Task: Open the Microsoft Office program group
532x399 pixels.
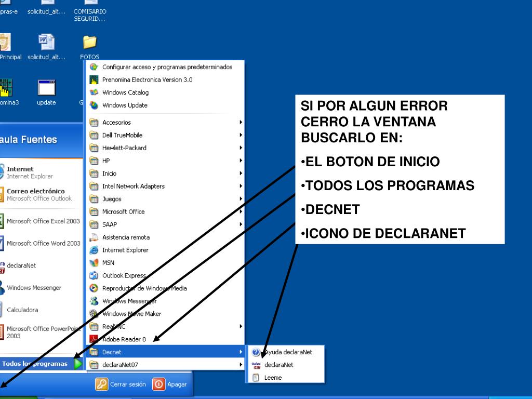Action: (x=166, y=212)
